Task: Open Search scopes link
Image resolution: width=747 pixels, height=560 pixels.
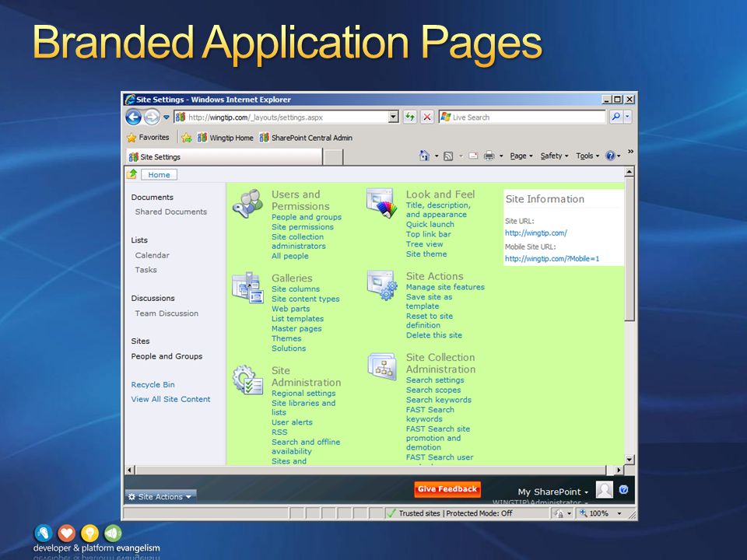Action: (433, 390)
